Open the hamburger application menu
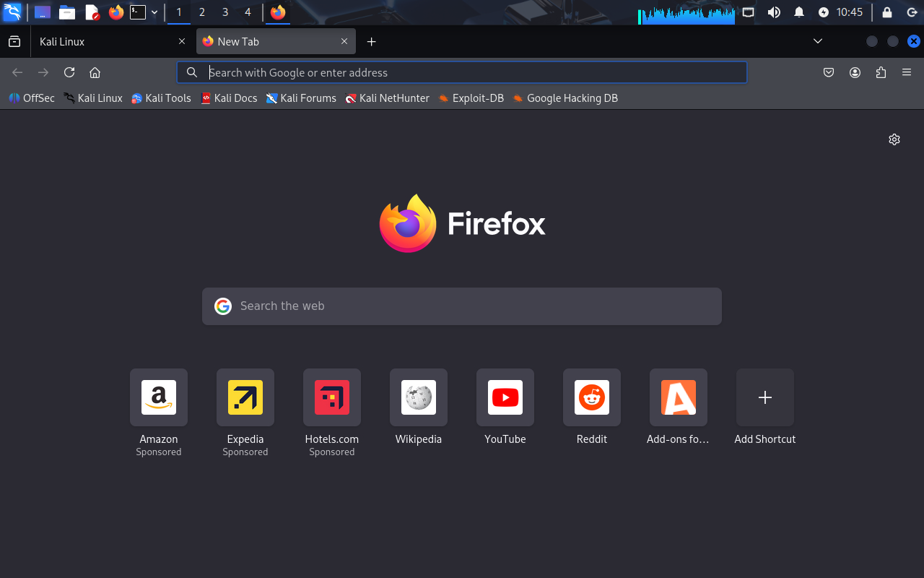Image resolution: width=924 pixels, height=578 pixels. click(x=907, y=72)
